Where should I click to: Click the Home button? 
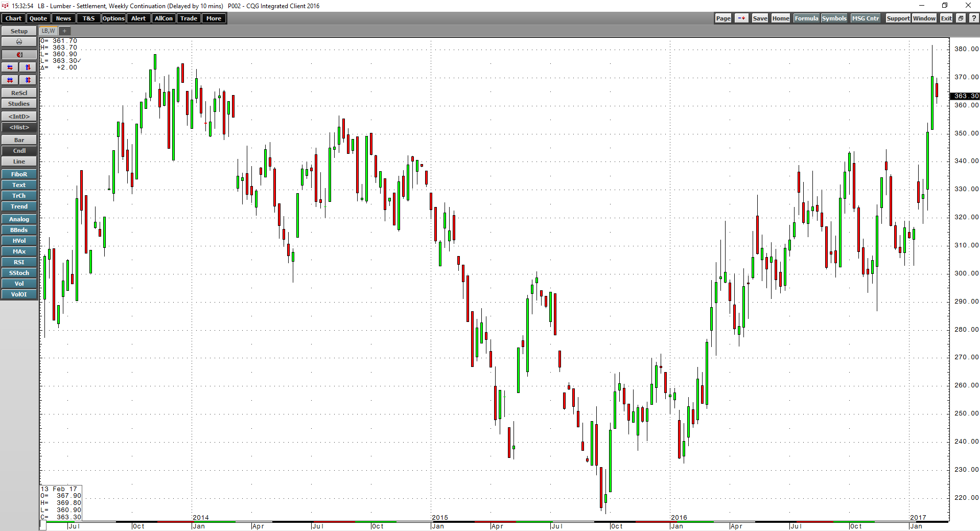(781, 18)
